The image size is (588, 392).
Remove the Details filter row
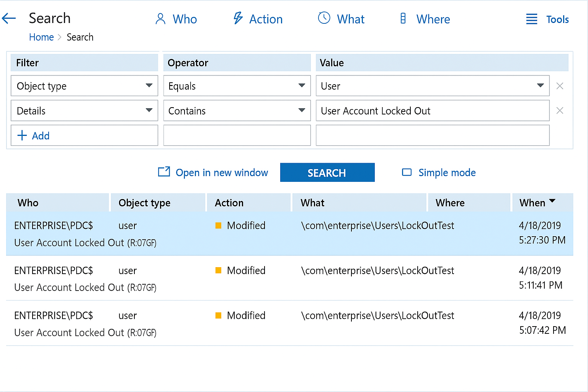point(560,111)
